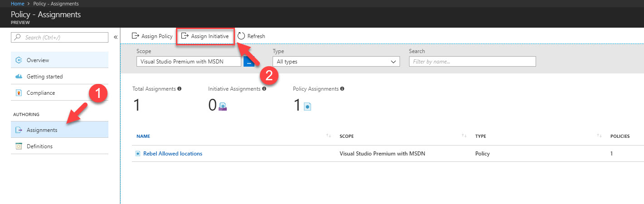The image size is (644, 204).
Task: Open the Overview menu item
Action: click(x=59, y=60)
